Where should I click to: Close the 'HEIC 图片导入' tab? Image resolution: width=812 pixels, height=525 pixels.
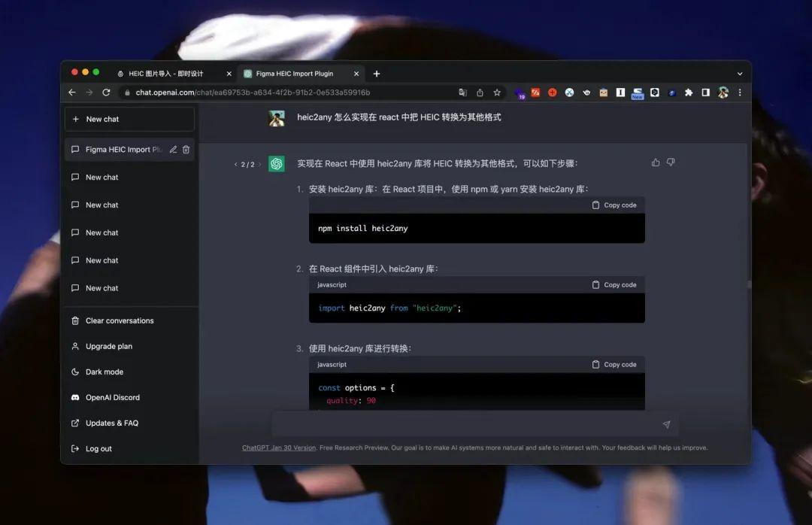(x=229, y=74)
